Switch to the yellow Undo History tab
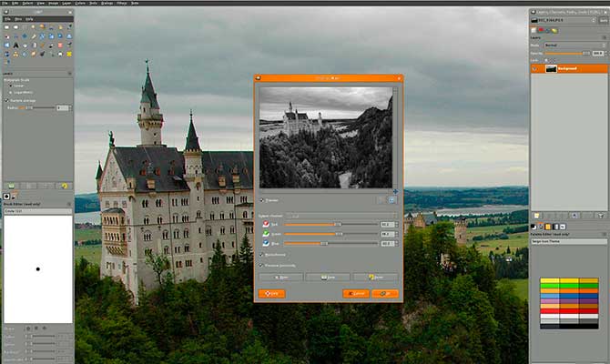 point(554,31)
